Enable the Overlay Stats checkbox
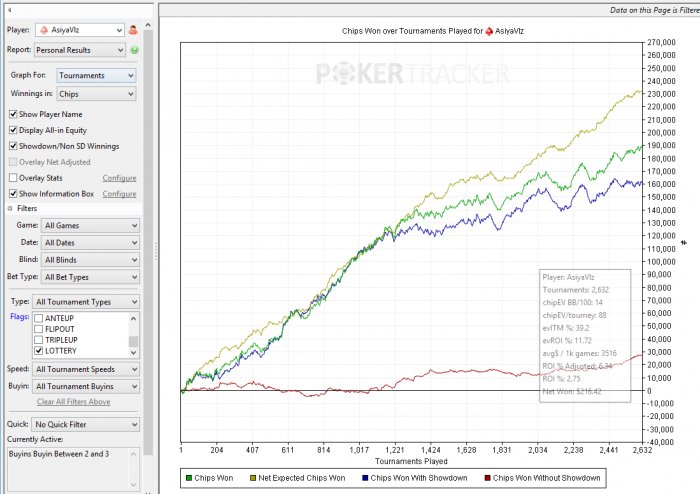The height and width of the screenshot is (494, 700). click(13, 178)
